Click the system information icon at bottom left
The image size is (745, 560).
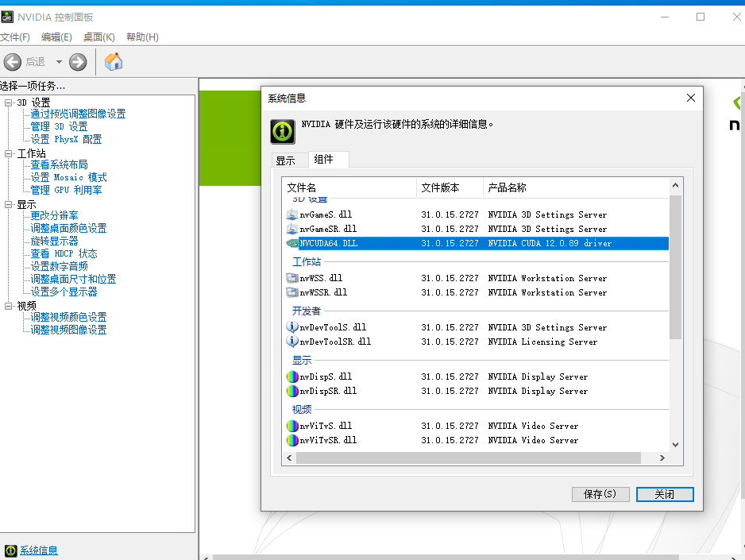click(10, 550)
